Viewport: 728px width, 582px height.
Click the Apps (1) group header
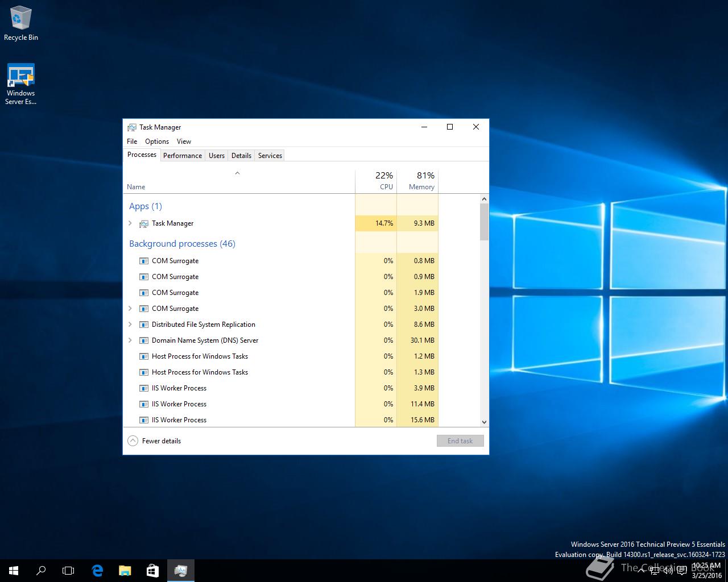[146, 206]
